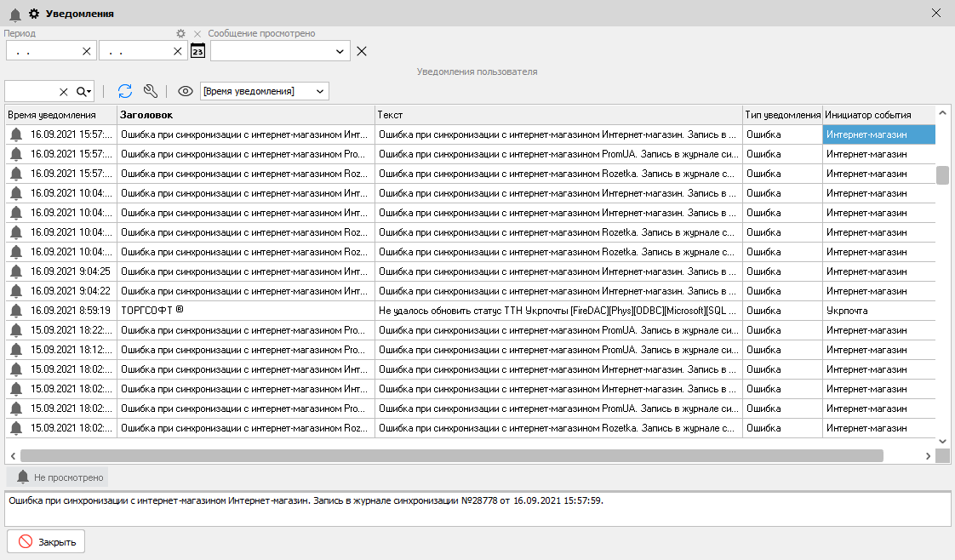Viewport: 955px width, 560px height.
Task: Select the ТОРГСОФТ notification row
Action: (245, 311)
